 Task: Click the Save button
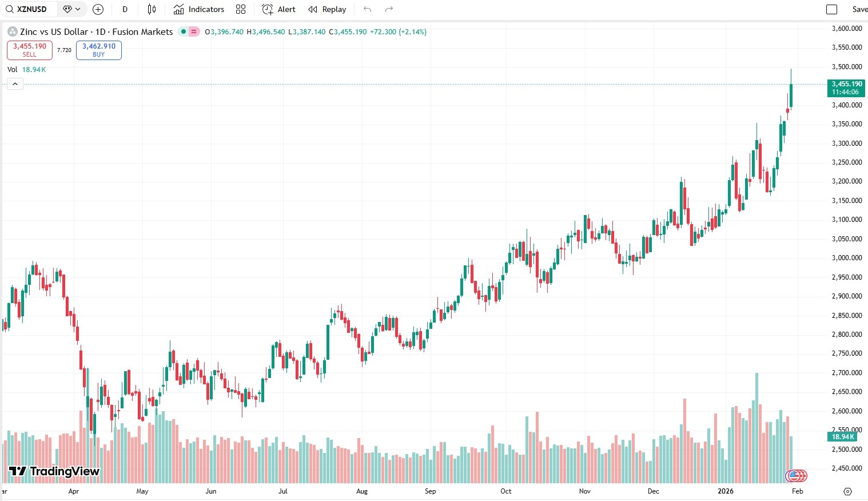[x=859, y=9]
